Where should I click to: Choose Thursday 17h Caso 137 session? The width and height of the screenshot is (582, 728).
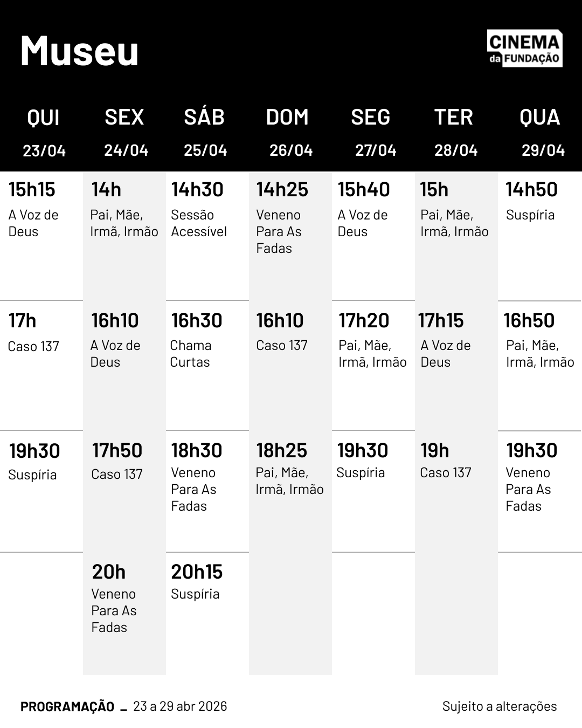33,333
